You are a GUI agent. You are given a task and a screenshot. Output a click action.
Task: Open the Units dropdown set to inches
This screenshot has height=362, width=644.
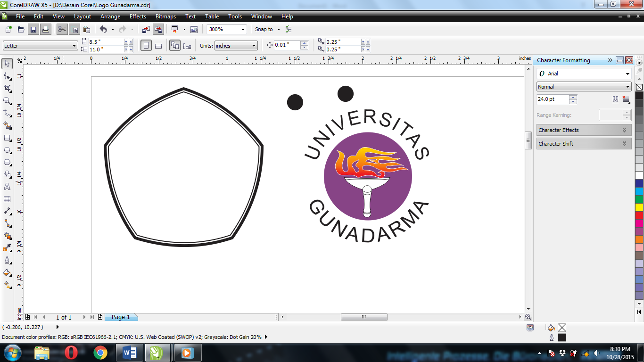click(x=253, y=46)
